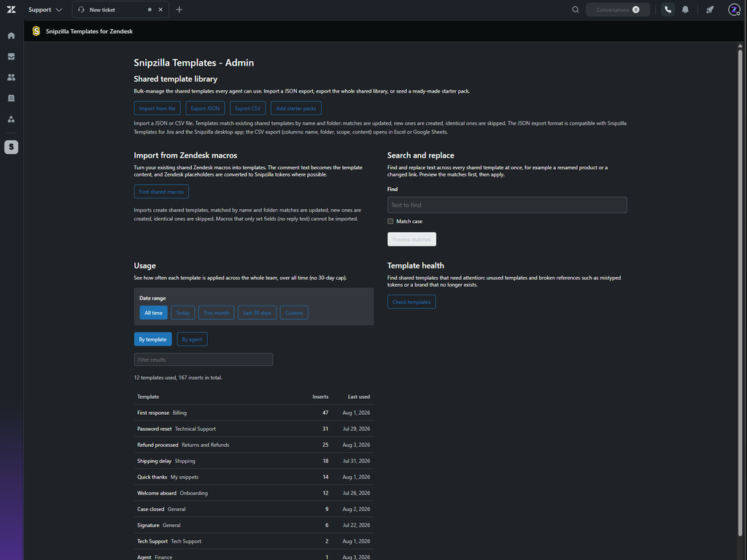Open the Home sidebar icon
Screen dimensions: 747x560
(11, 36)
